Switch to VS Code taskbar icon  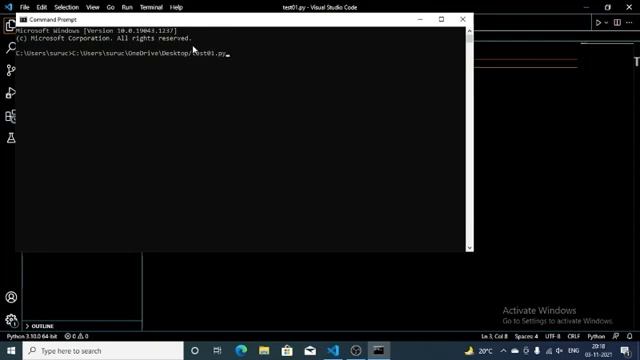click(x=333, y=351)
